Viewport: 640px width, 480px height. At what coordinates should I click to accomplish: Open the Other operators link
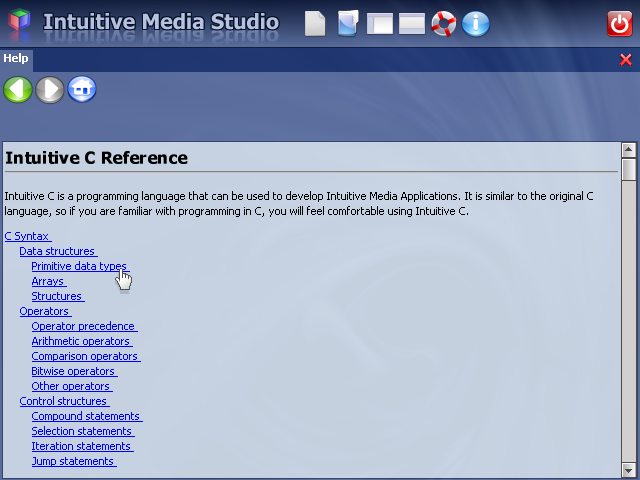click(x=72, y=386)
